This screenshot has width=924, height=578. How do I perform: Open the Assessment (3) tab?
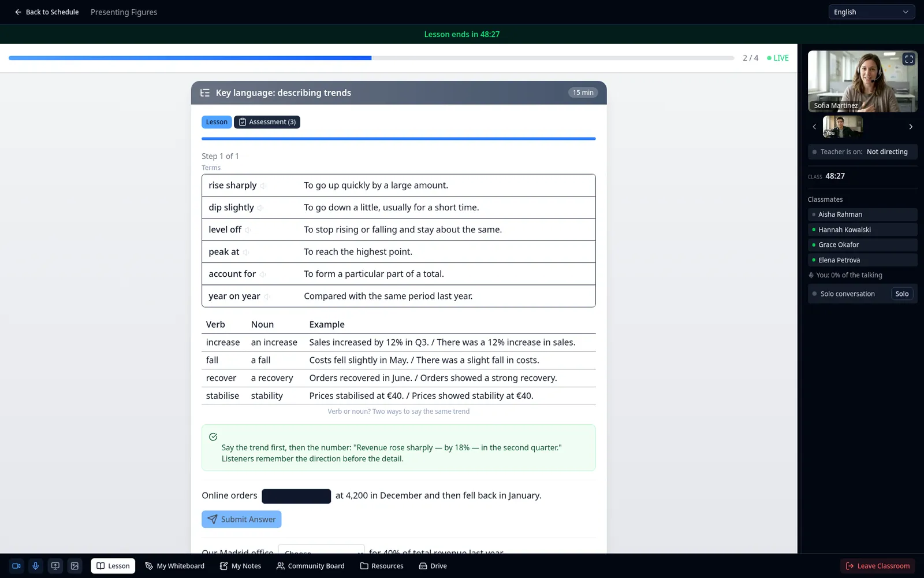point(267,122)
